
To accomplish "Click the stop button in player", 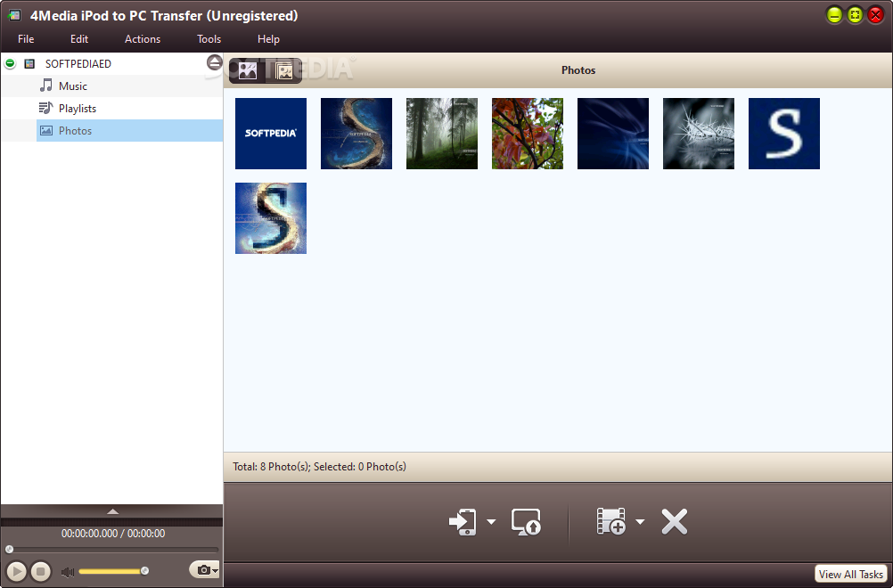I will tap(41, 571).
